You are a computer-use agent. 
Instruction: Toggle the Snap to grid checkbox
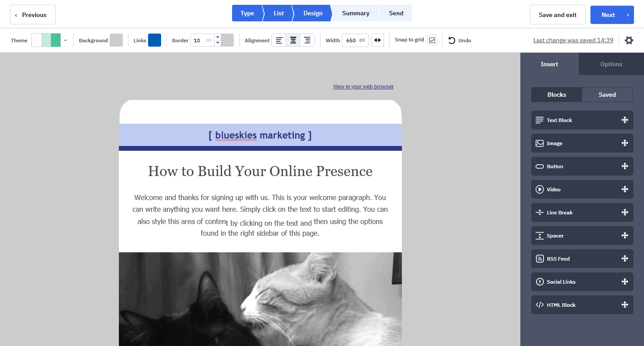[x=432, y=41]
